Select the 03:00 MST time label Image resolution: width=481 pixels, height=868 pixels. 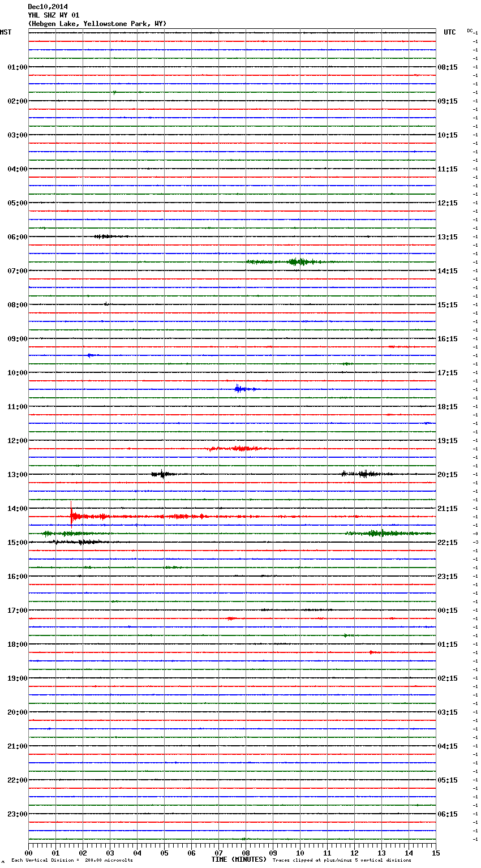[x=18, y=135]
